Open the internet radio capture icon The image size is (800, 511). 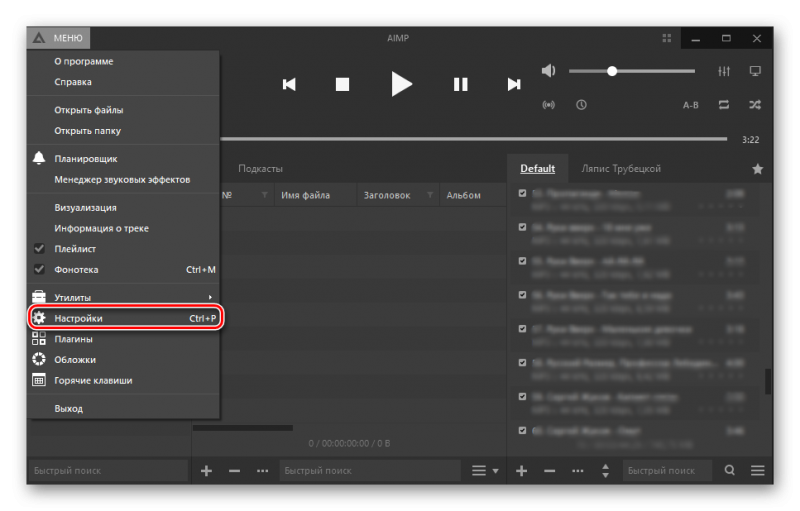548,105
